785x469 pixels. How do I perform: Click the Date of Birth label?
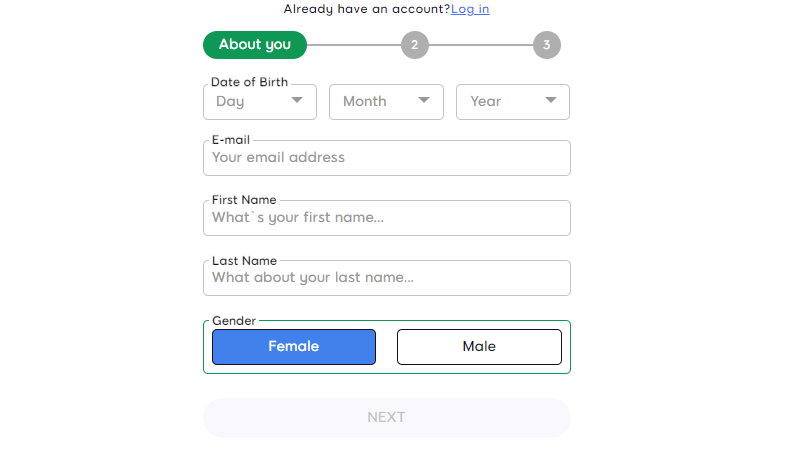click(x=249, y=82)
